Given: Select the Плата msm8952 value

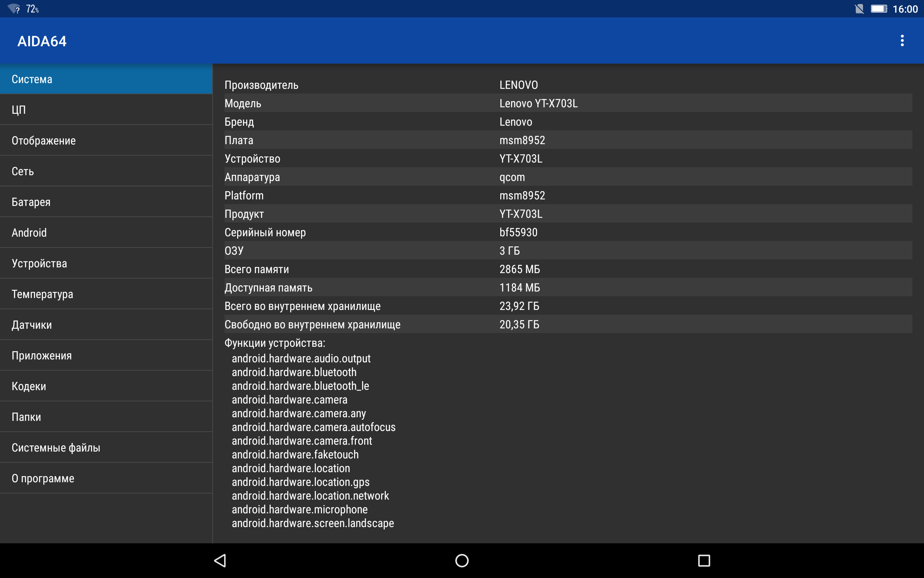Looking at the screenshot, I should point(522,140).
